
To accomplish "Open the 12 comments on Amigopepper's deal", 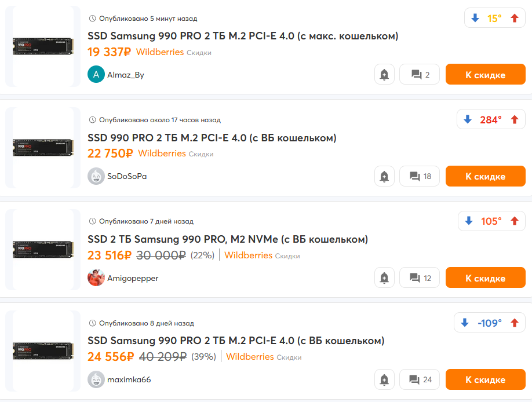I will click(420, 278).
